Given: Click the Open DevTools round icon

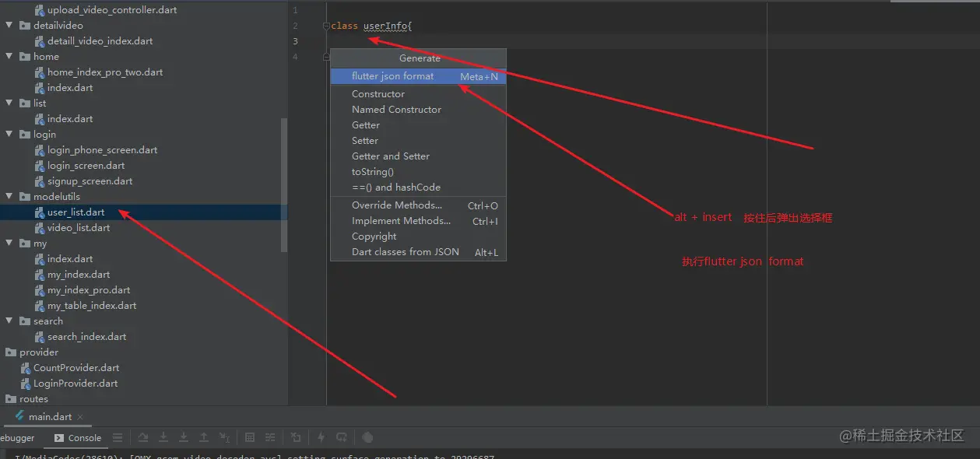Looking at the screenshot, I should 367,438.
